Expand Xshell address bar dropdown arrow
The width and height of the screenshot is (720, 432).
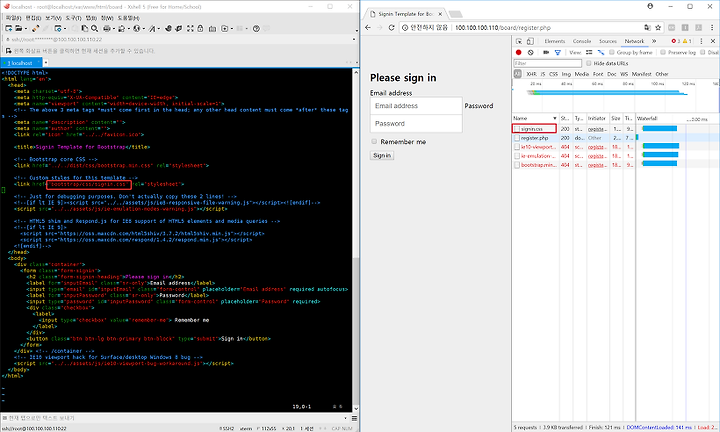[x=354, y=39]
